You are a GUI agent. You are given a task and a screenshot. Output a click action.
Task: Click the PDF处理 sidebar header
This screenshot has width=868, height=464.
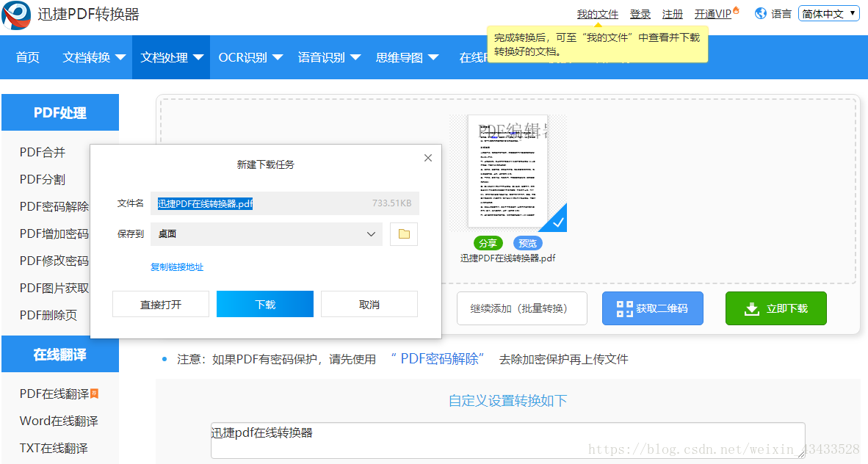pyautogui.click(x=60, y=112)
